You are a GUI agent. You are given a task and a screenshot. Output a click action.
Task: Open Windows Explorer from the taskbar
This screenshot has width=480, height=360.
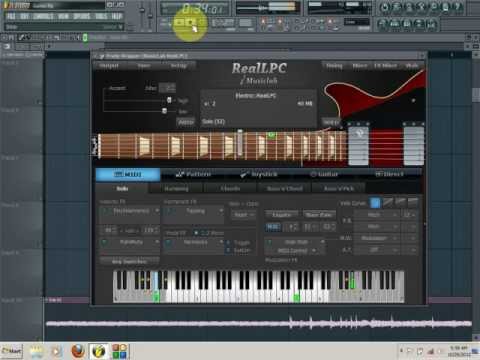coord(36,351)
